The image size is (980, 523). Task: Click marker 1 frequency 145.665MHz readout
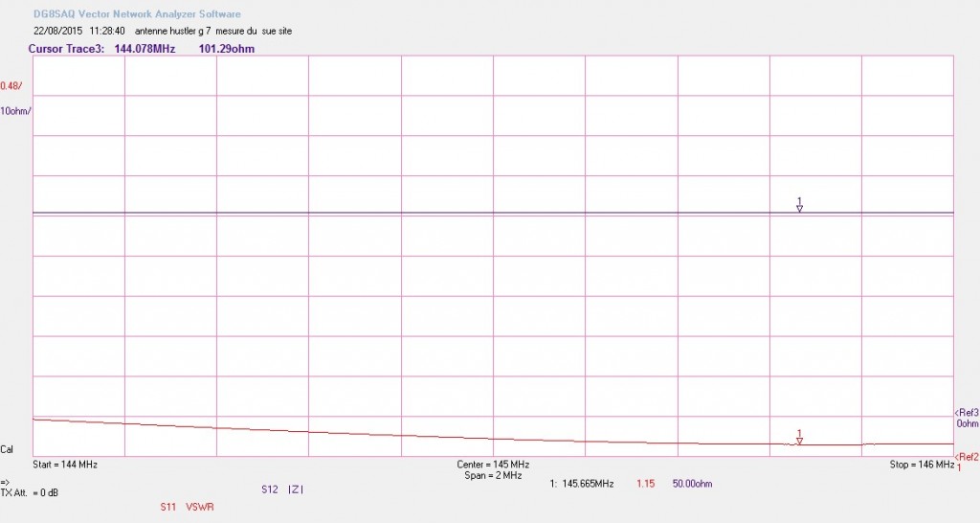pyautogui.click(x=588, y=484)
